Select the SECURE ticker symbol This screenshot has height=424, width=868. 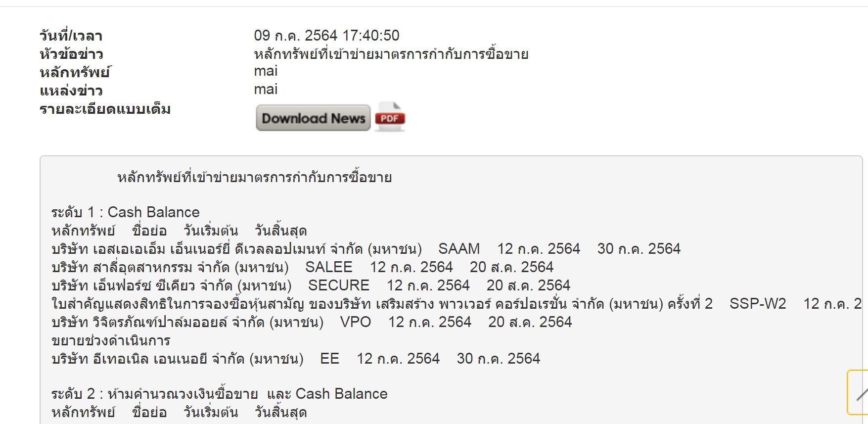tap(339, 285)
